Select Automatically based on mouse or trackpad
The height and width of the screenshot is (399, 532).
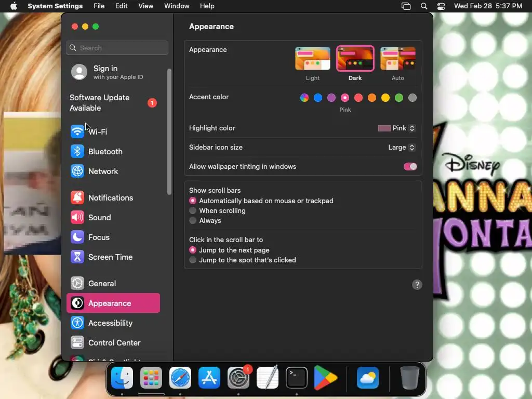pos(193,201)
